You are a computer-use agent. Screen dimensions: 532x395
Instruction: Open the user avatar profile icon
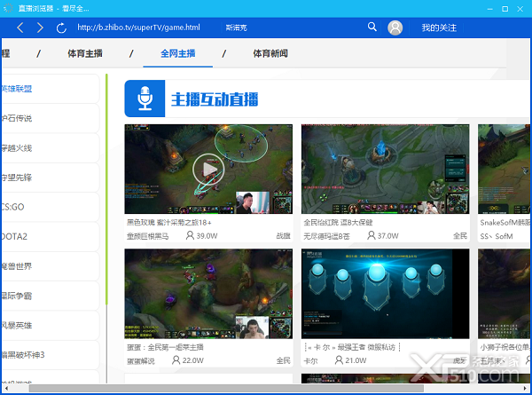pos(395,28)
